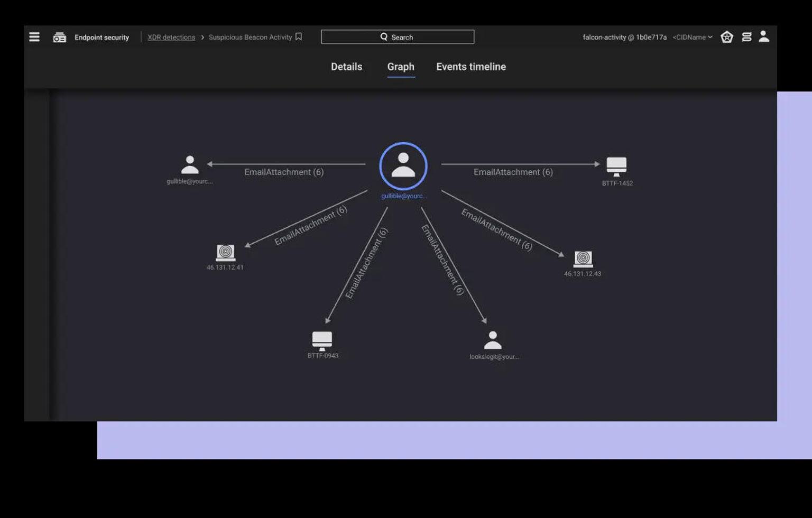Select the left gullible user node

pos(190,165)
